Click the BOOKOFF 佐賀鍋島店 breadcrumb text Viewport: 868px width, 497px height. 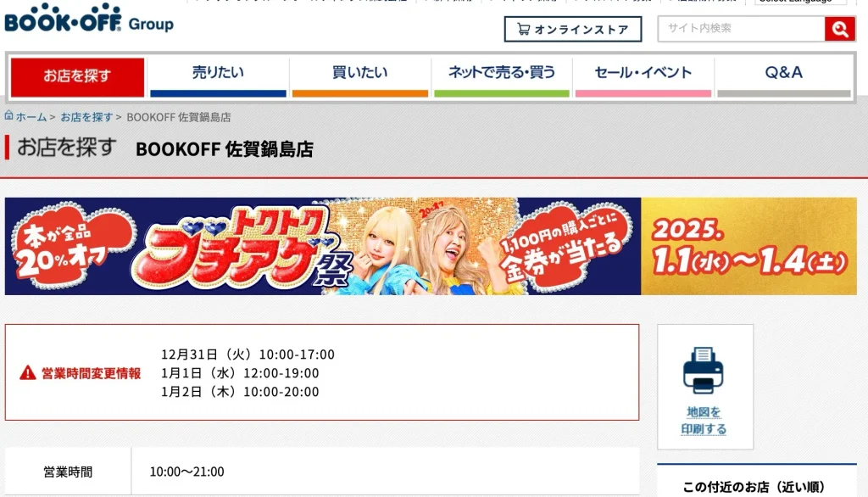click(179, 117)
